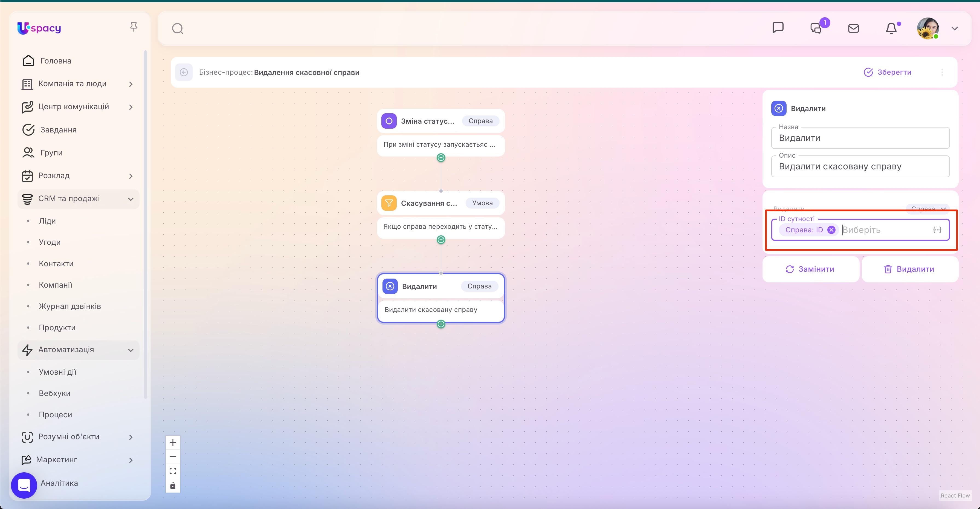Screen dimensions: 980x509
Task: Insert variable via {...} icon in ID сутності
Action: click(x=937, y=229)
